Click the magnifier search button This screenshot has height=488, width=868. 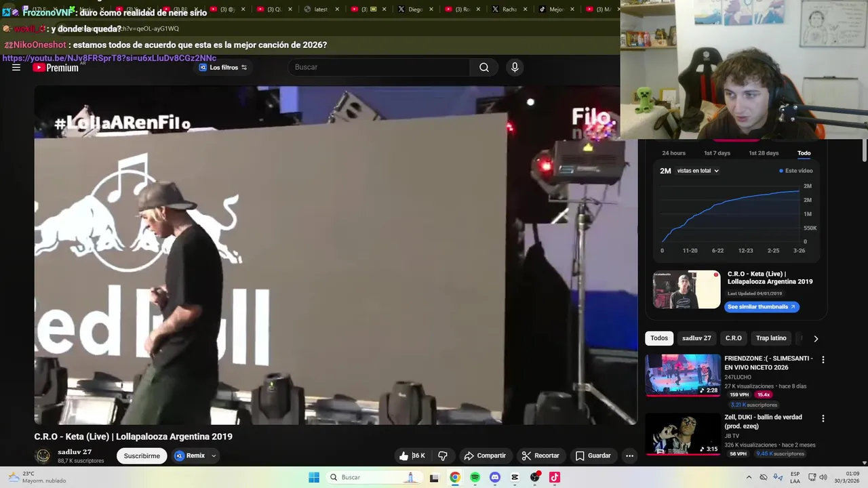[484, 67]
